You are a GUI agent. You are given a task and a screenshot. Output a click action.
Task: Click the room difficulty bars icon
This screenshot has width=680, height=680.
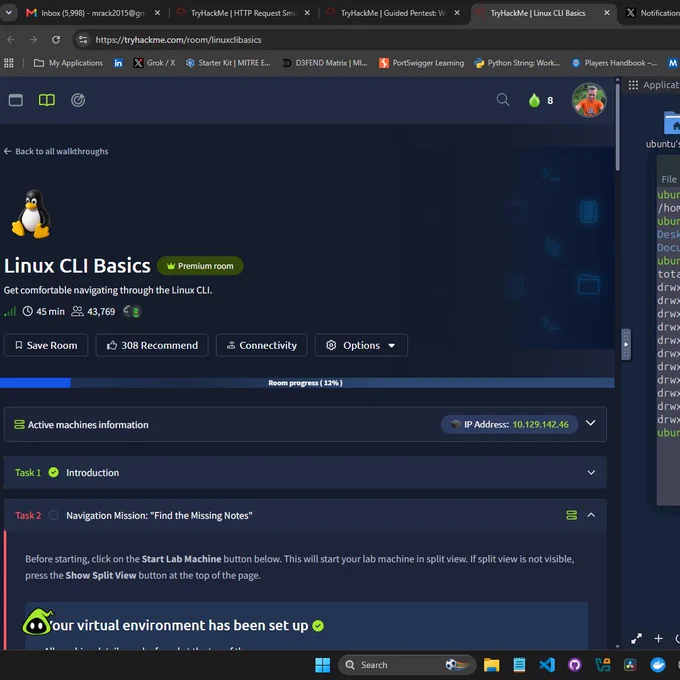click(10, 311)
